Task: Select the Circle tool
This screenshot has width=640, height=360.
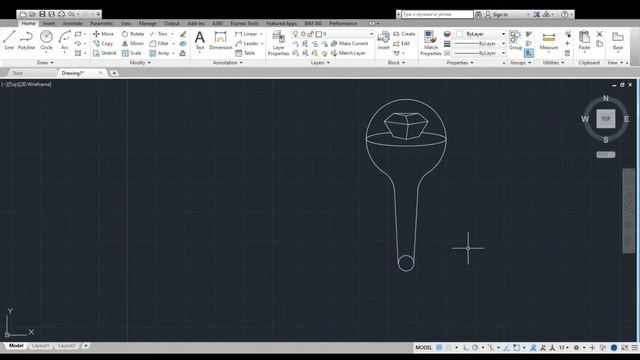Action: (46, 40)
